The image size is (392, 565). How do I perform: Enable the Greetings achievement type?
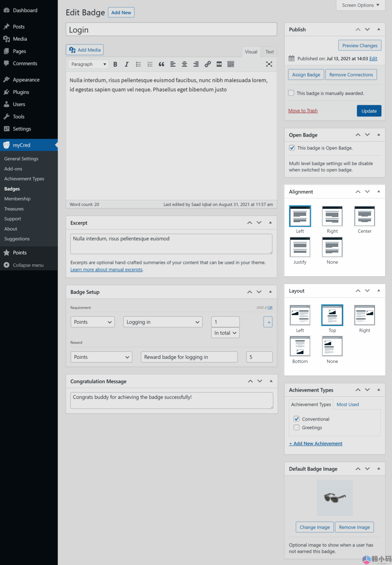coord(296,427)
